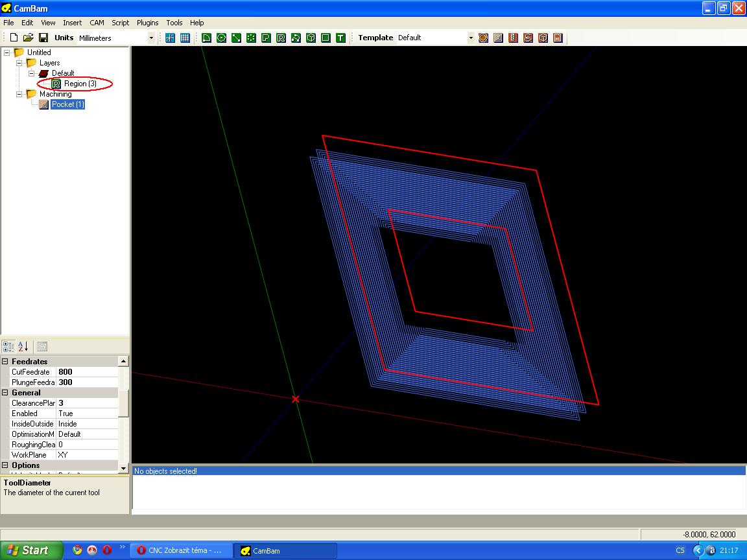Select the Region (R) drawing tool

(281, 38)
